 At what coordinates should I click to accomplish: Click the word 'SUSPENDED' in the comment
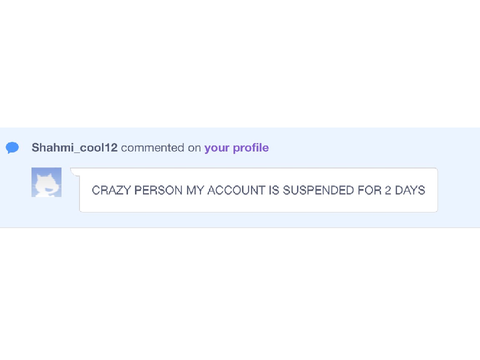[318, 190]
